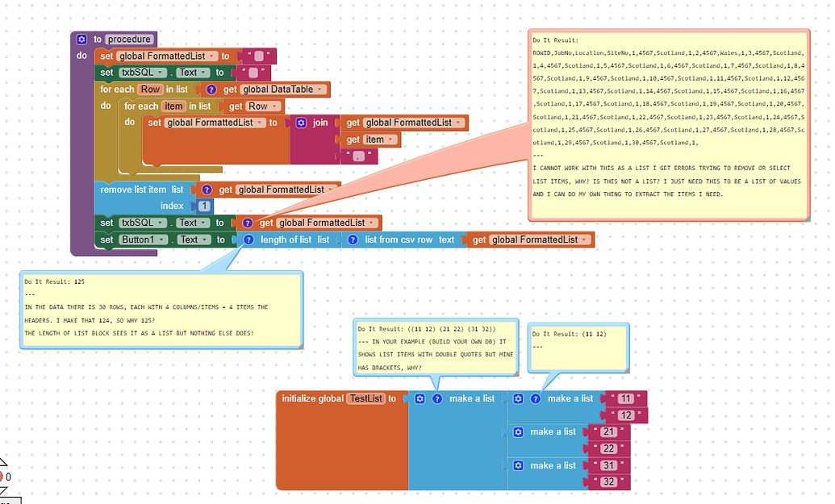Open the Text property dropdown on the set txbSQL block
835x504 pixels.
[202, 73]
